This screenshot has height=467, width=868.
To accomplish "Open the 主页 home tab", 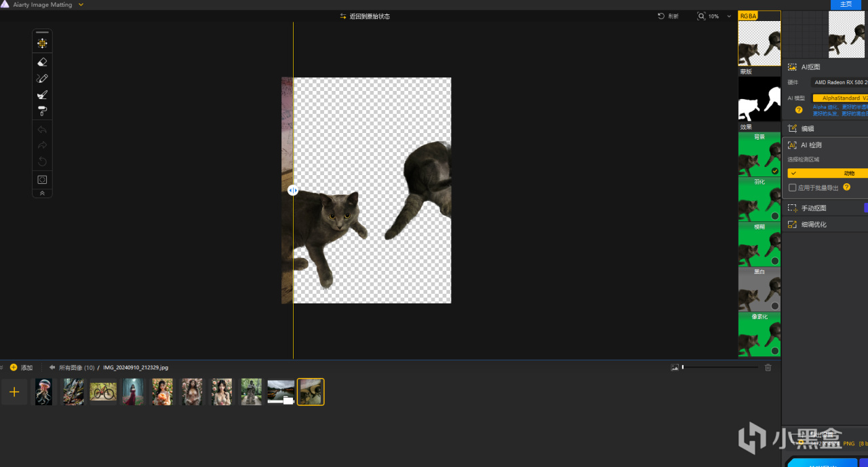I will [846, 5].
